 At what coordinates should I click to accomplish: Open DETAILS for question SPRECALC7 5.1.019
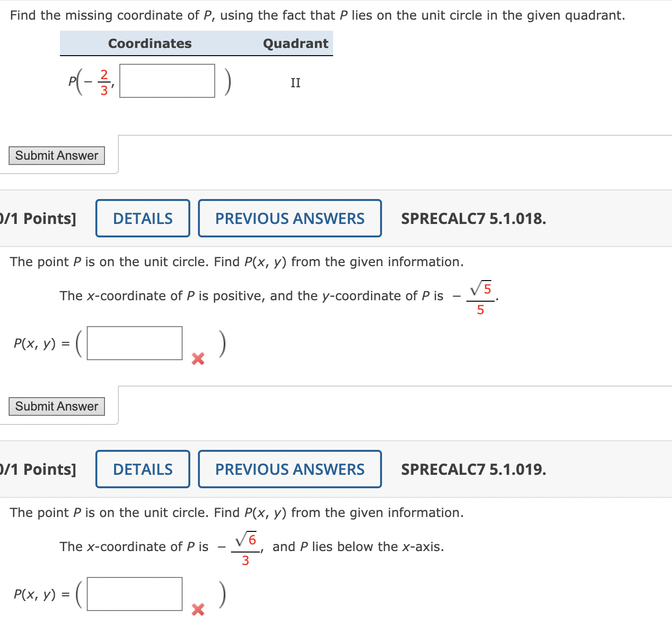click(142, 469)
